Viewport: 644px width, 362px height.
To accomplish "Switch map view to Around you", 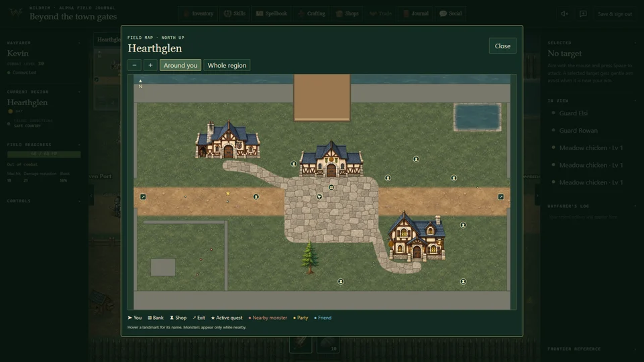I will coord(180,65).
